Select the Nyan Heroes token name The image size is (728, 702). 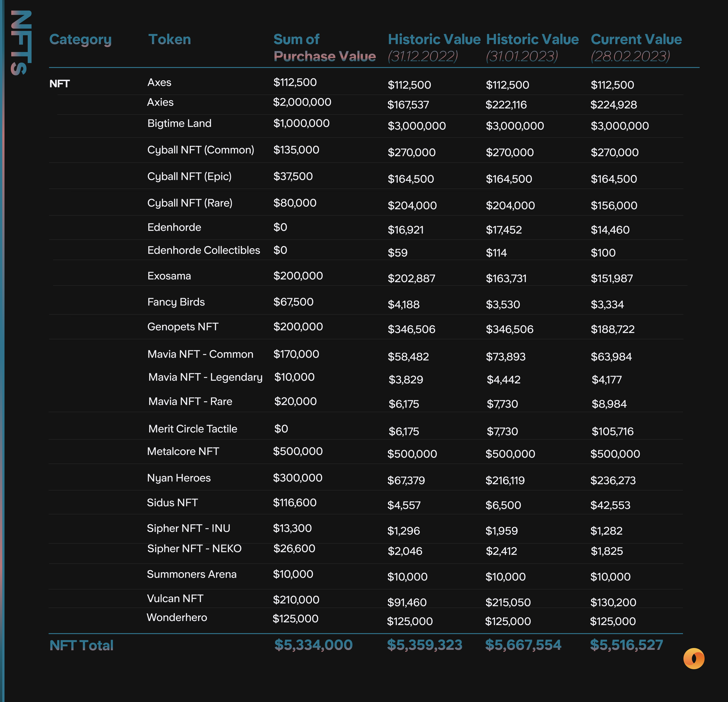(179, 478)
